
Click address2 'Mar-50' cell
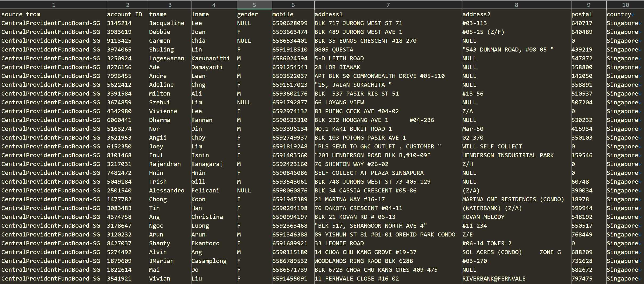(x=473, y=129)
